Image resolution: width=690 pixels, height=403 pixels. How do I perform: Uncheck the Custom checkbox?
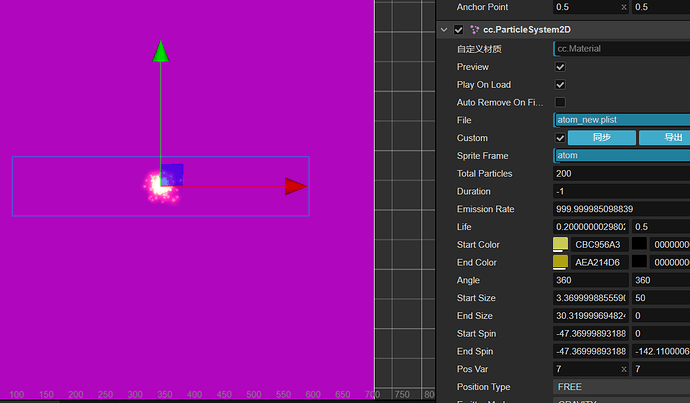560,138
